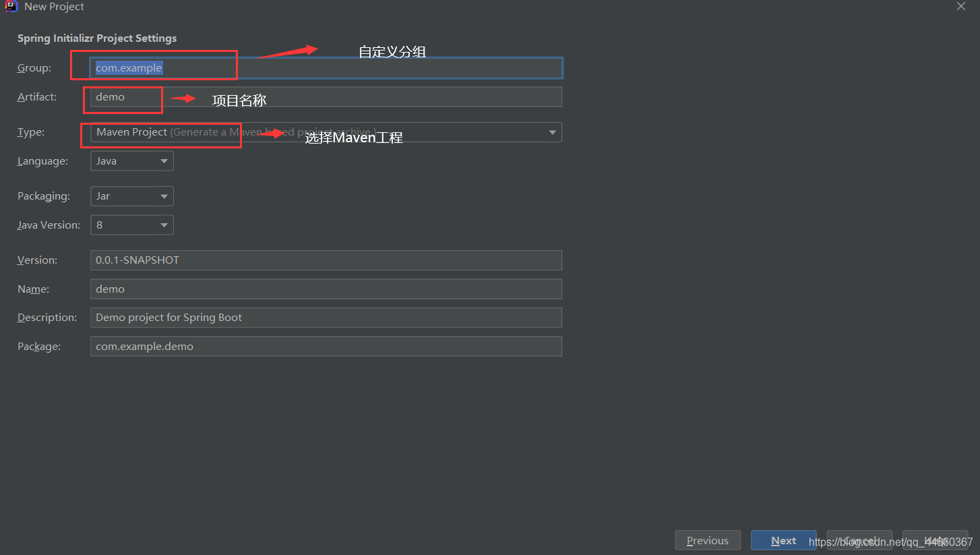Screen dimensions: 980x555
Task: Click the Type label
Action: click(x=31, y=132)
